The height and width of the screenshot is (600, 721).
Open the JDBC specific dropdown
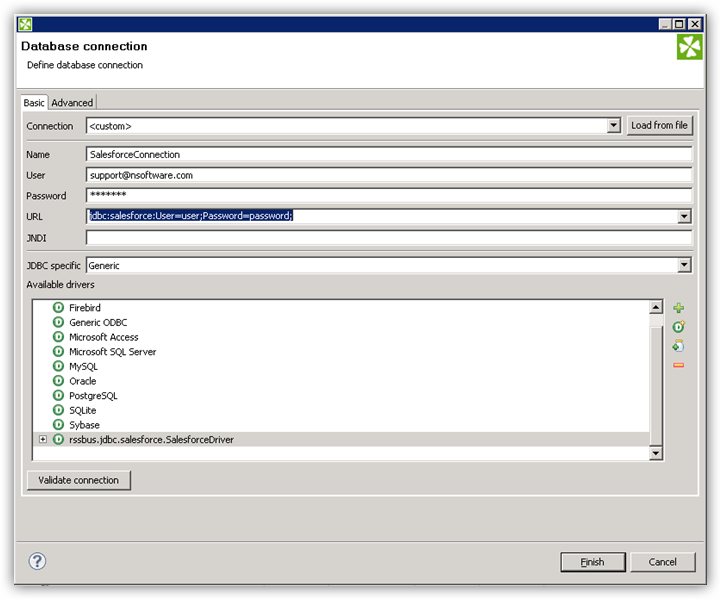(684, 265)
